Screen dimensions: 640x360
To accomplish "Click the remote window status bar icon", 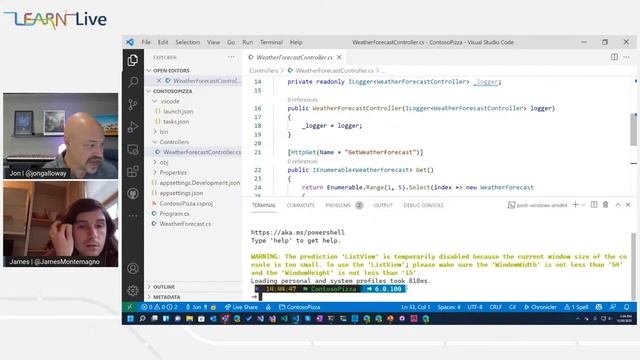I will point(130,307).
